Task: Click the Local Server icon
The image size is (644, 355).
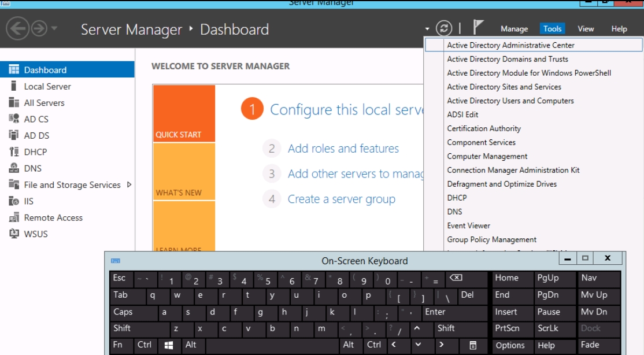Action: coord(13,86)
